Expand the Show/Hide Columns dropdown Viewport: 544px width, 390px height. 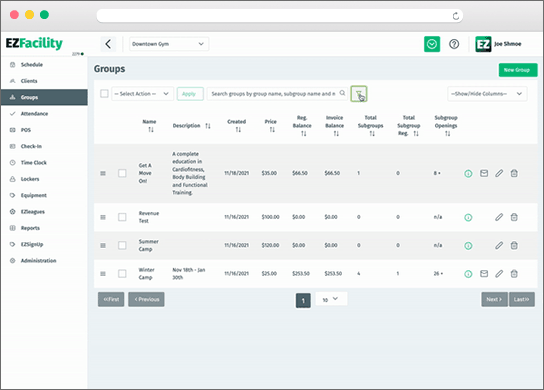(x=487, y=94)
